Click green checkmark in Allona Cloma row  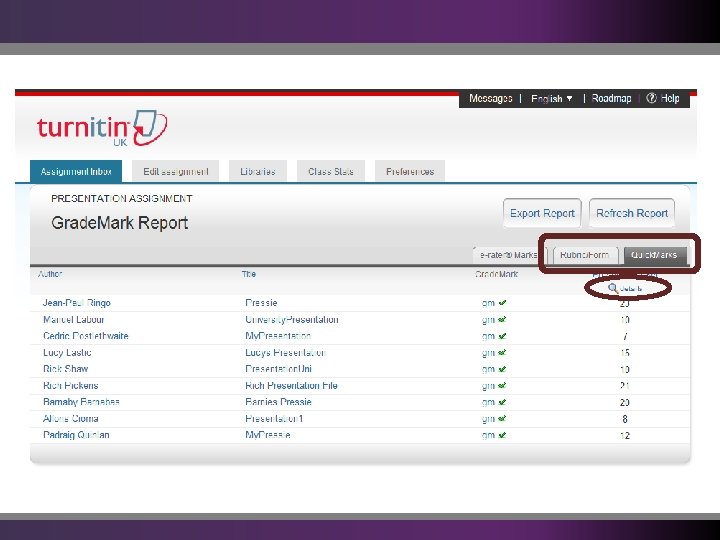pos(502,418)
